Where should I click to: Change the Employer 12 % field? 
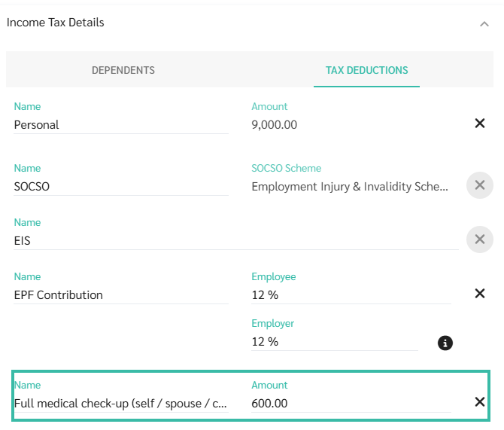334,342
